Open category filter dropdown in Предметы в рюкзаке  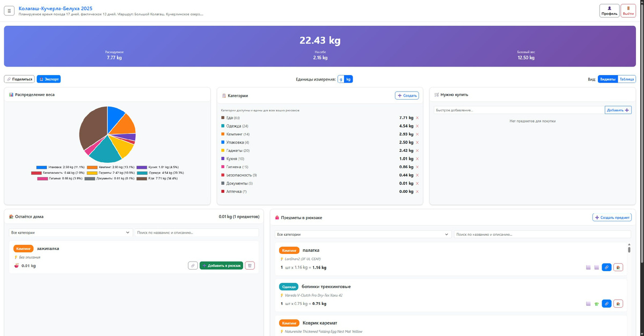pos(363,234)
